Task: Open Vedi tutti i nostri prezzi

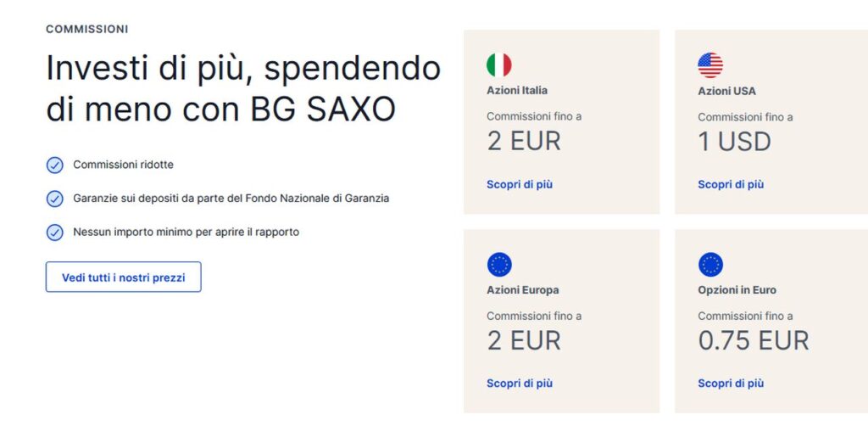Action: 124,277
